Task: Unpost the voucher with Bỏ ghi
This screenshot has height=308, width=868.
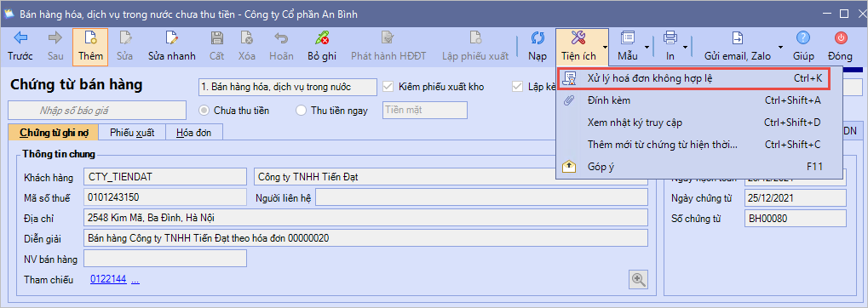Action: [x=322, y=46]
